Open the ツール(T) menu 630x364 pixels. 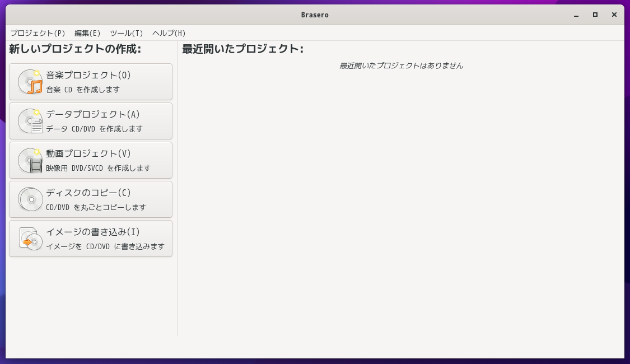pyautogui.click(x=126, y=34)
